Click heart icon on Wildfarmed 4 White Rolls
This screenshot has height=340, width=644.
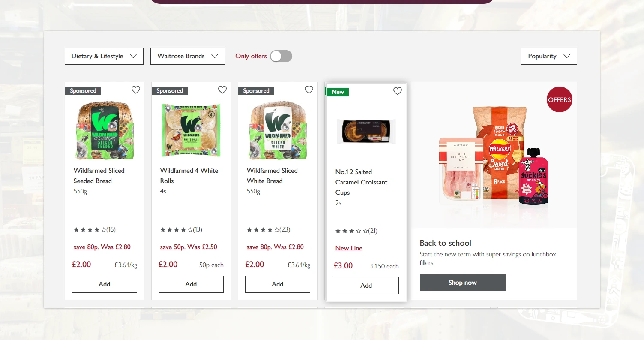(x=222, y=90)
